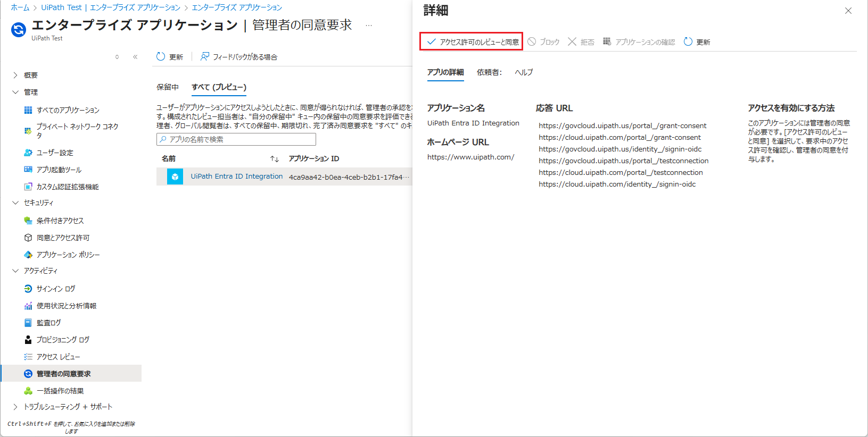Click the フィードバック person icon in toolbar
This screenshot has width=868, height=437.
click(x=205, y=56)
